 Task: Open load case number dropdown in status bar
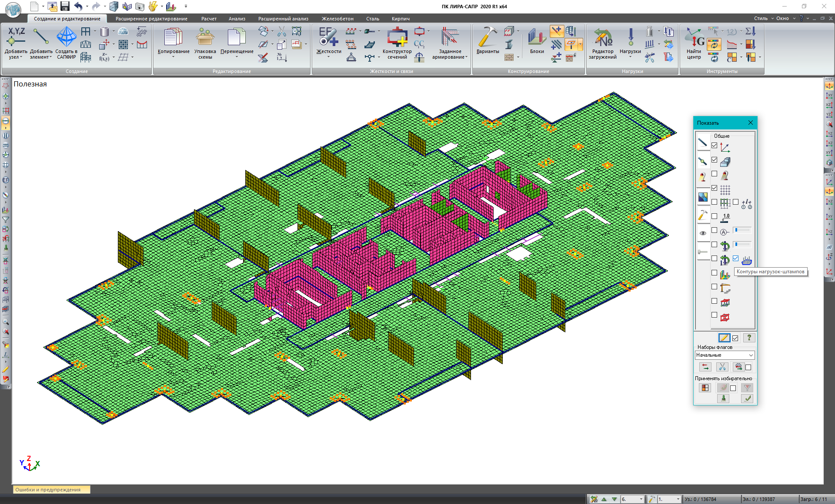pos(641,500)
